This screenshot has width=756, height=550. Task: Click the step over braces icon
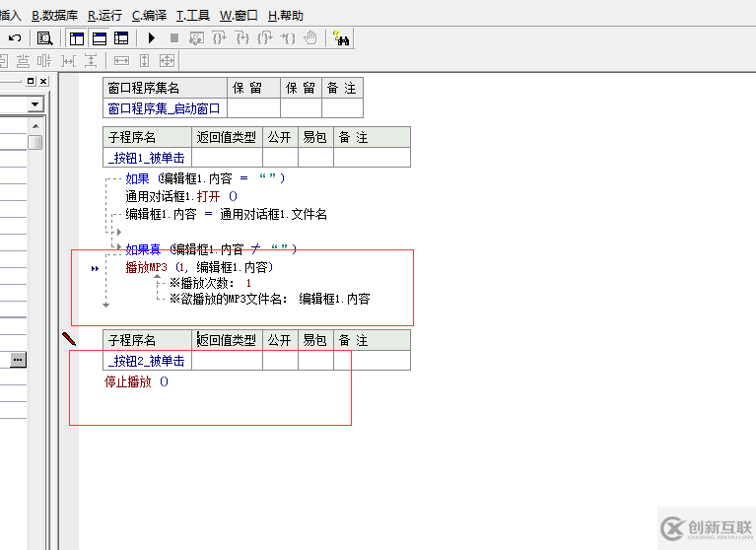[x=220, y=38]
